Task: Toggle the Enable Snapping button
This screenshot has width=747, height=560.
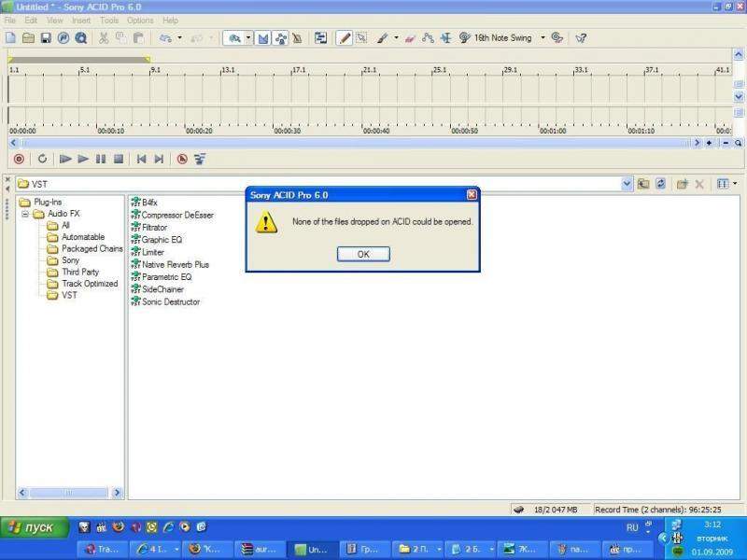Action: 234,38
